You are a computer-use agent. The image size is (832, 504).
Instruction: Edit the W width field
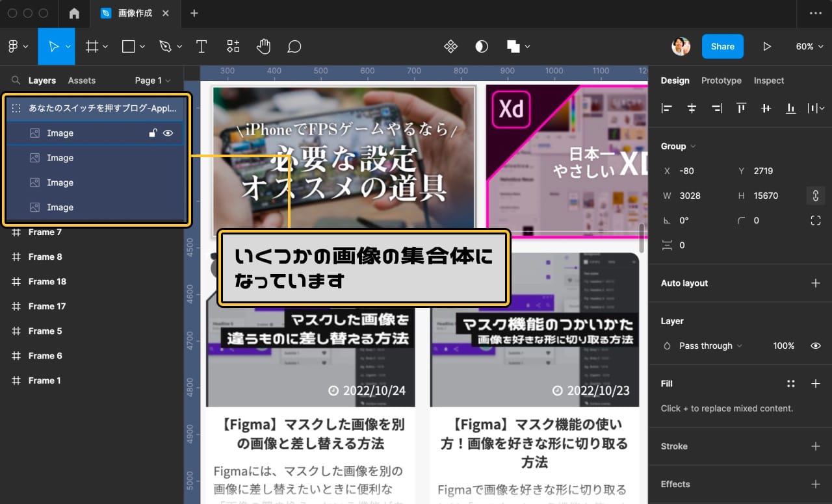(695, 195)
